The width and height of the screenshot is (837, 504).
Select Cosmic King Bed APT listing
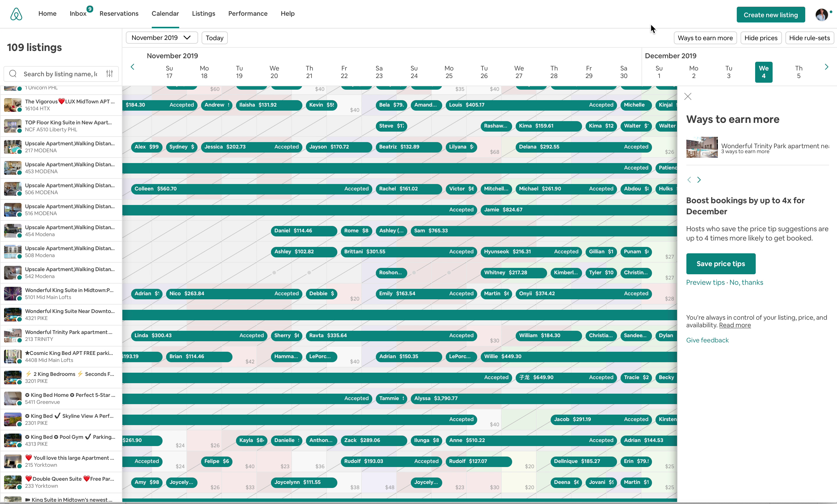pos(61,356)
